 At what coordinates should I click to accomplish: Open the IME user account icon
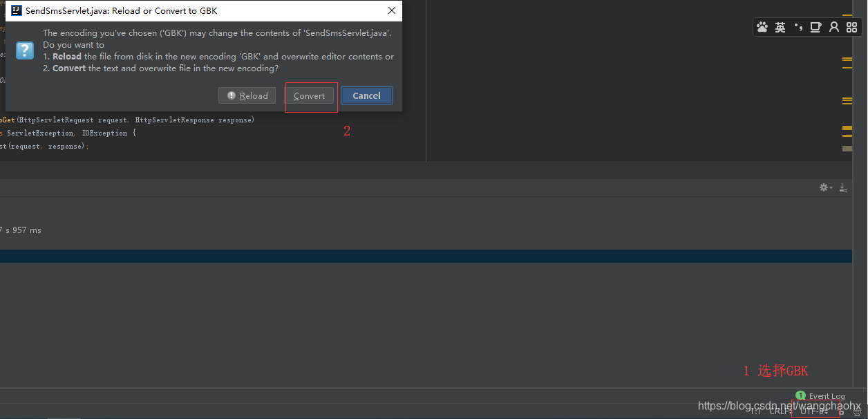[x=834, y=27]
